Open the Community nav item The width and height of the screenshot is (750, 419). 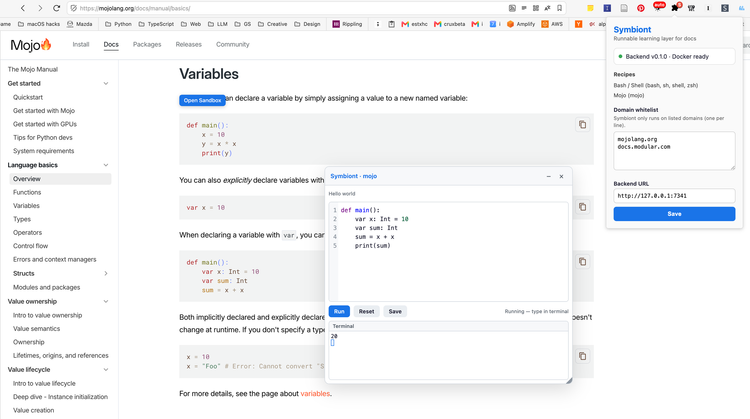pos(232,44)
